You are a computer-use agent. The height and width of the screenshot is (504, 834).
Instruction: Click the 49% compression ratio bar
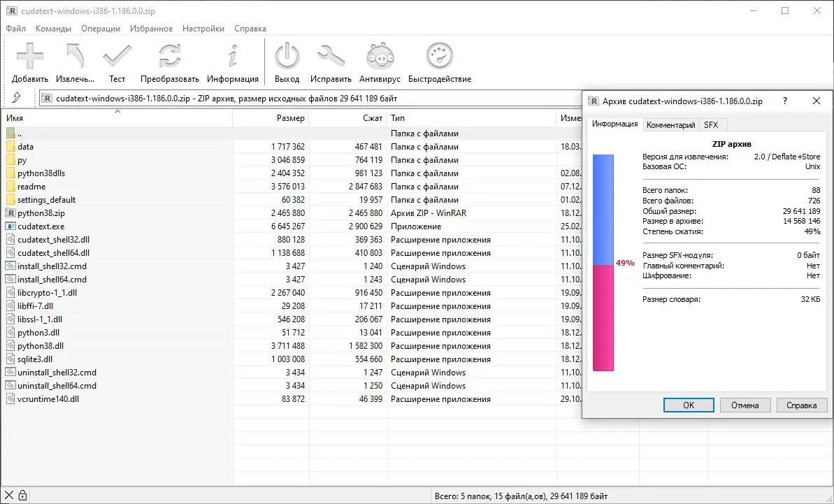pos(603,263)
